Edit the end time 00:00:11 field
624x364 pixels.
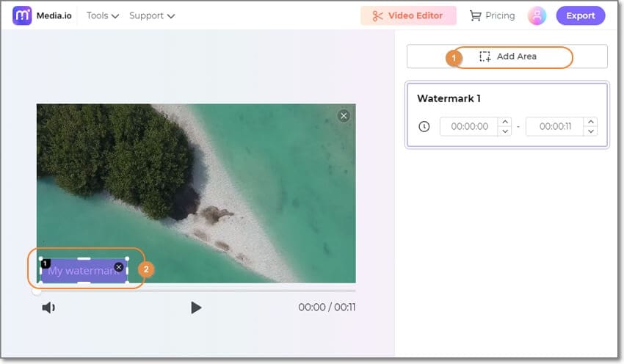555,126
